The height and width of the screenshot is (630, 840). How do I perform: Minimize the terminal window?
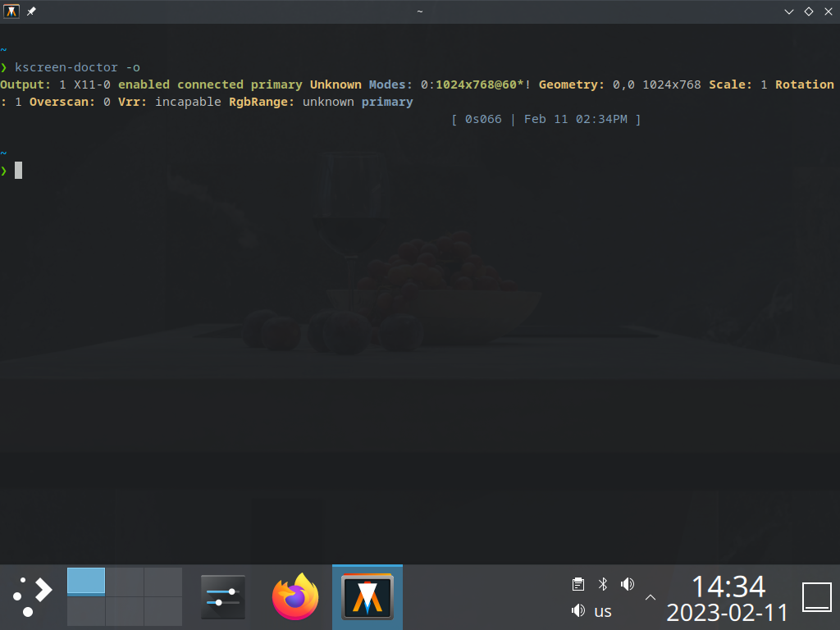[x=789, y=11]
